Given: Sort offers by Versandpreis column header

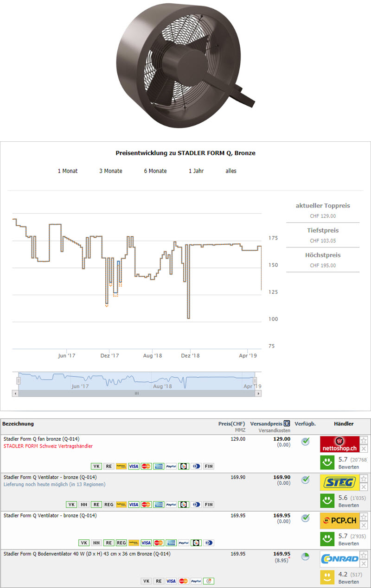Looking at the screenshot, I should point(266,424).
